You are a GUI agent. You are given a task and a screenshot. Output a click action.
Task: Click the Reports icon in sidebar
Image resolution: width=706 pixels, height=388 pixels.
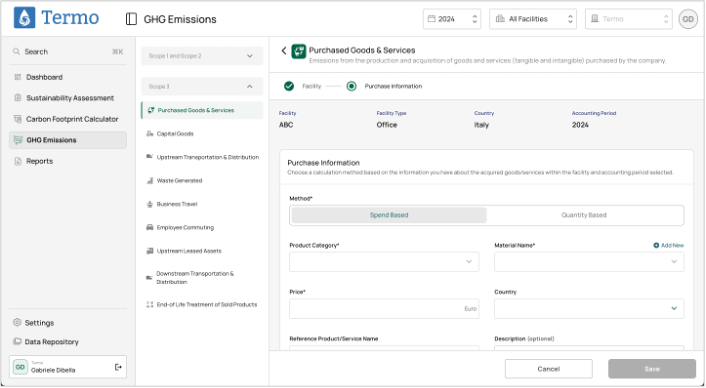point(18,161)
